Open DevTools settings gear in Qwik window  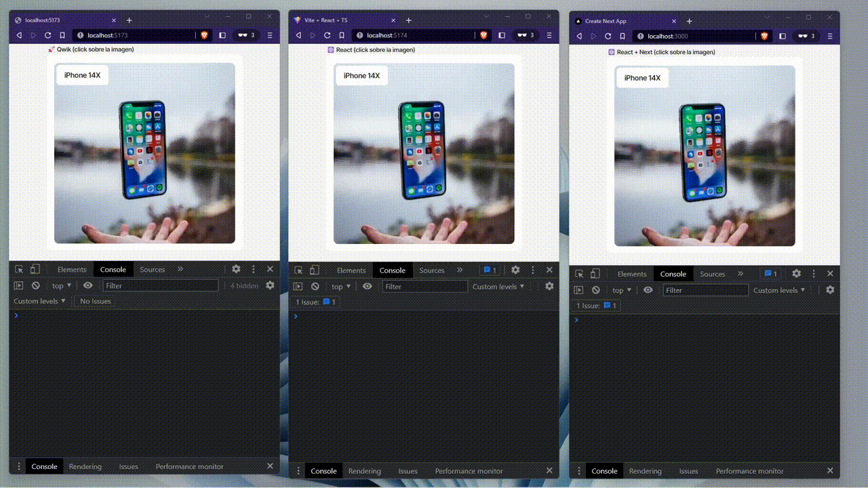point(236,269)
